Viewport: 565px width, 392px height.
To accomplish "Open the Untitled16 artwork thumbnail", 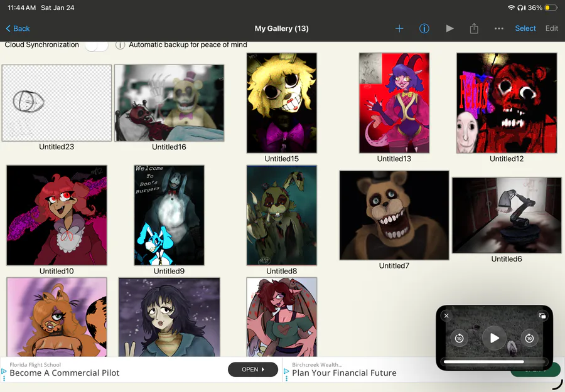I will (x=169, y=103).
